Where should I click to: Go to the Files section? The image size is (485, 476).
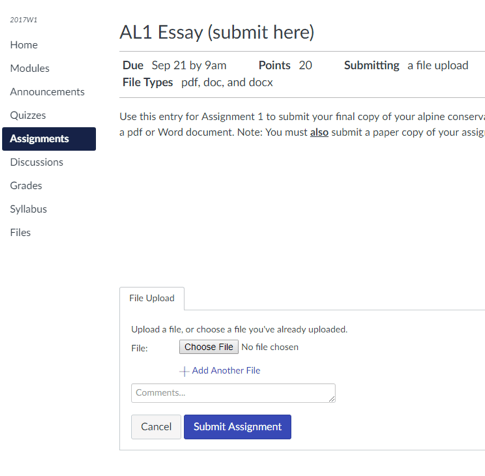tap(20, 233)
